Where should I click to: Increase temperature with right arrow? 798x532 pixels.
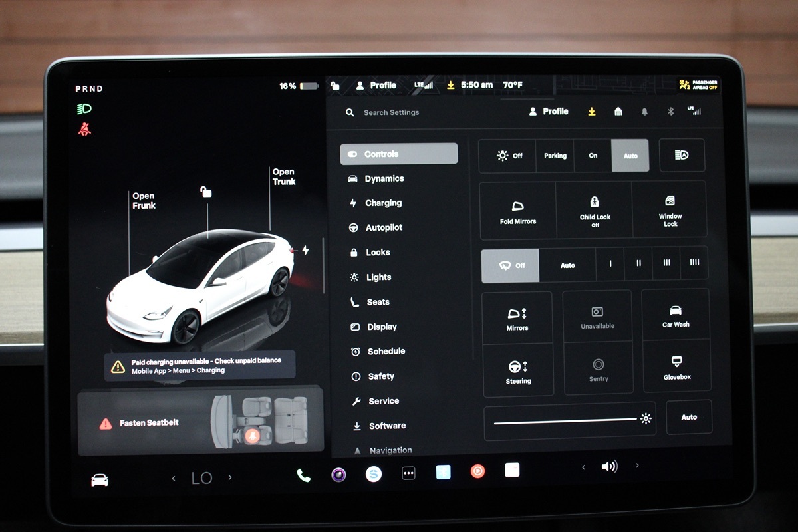click(230, 477)
